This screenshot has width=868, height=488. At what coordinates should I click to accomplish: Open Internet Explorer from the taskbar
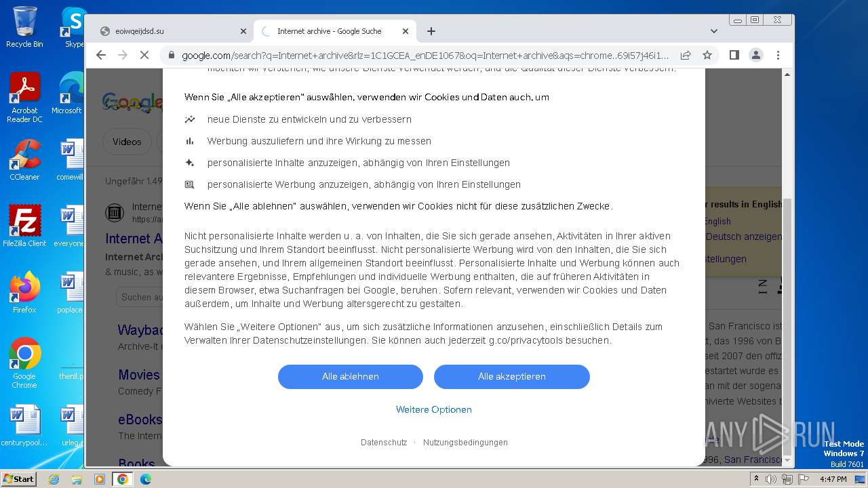click(x=54, y=479)
